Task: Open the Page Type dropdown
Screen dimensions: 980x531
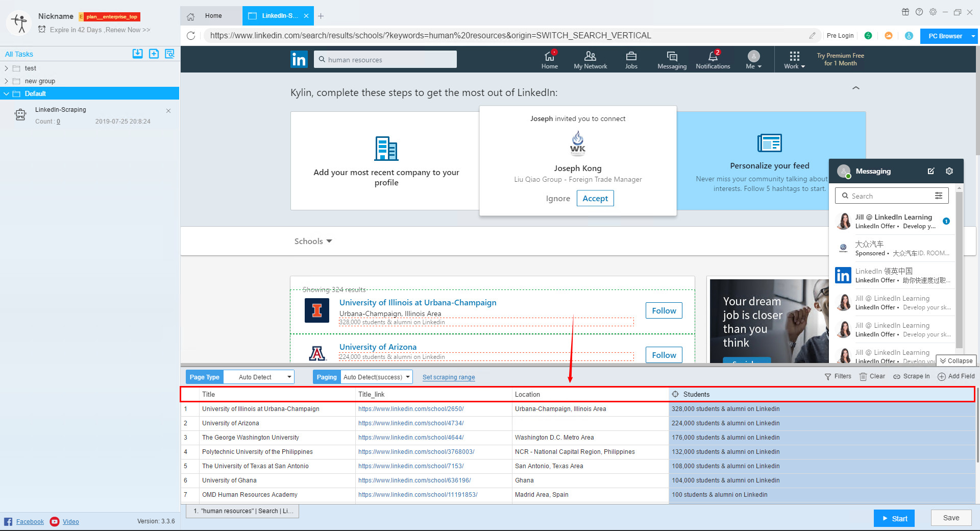Action: (259, 377)
